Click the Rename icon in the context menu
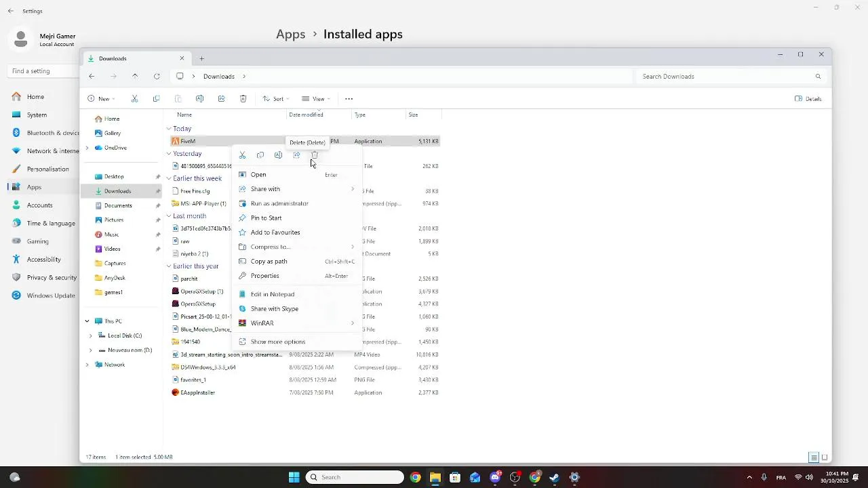The image size is (868, 488). [278, 155]
